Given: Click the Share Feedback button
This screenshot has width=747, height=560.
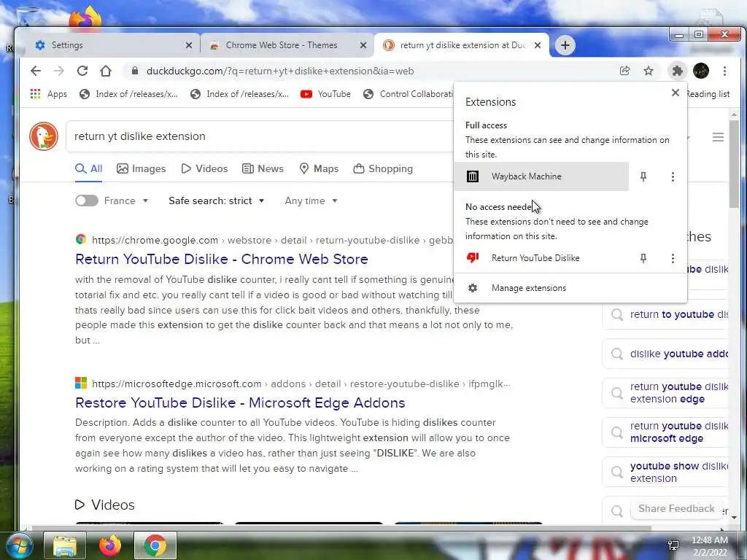Looking at the screenshot, I should tap(676, 508).
